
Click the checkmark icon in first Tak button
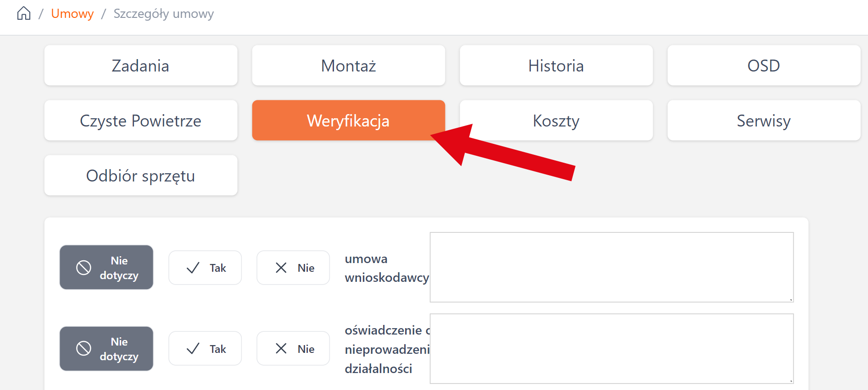[193, 268]
